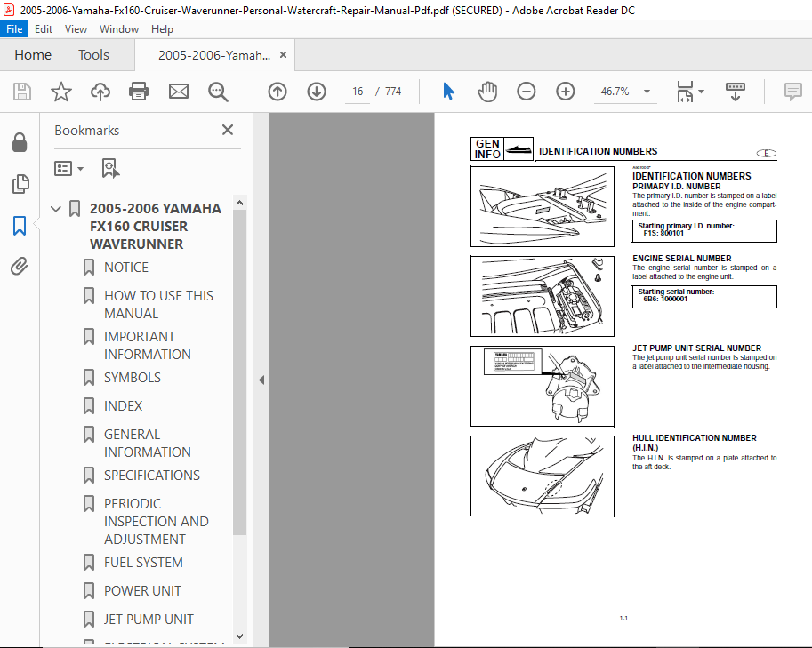Click the new bookmark icon

point(110,168)
